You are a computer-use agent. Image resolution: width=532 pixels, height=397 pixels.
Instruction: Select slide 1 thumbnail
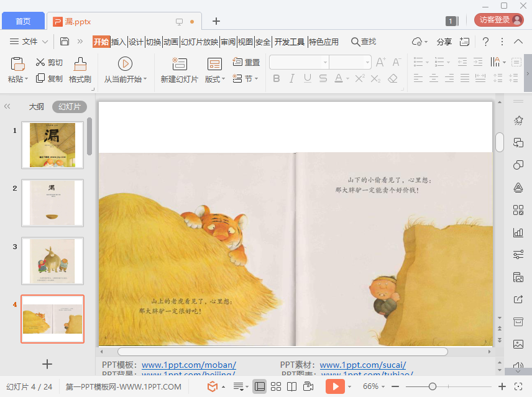click(53, 145)
